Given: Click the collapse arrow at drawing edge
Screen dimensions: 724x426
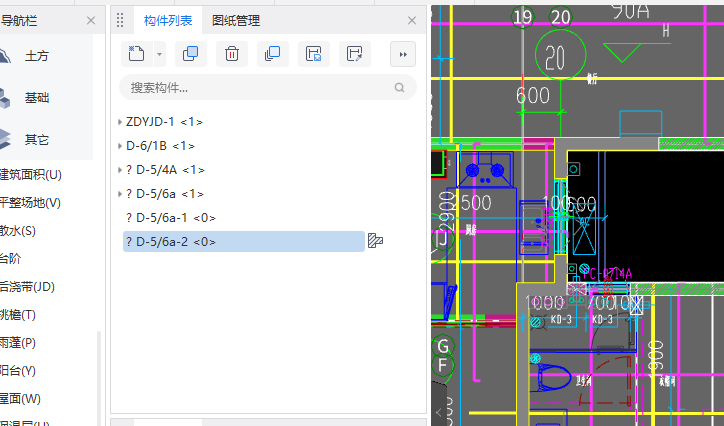Looking at the screenshot, I should (439, 412).
